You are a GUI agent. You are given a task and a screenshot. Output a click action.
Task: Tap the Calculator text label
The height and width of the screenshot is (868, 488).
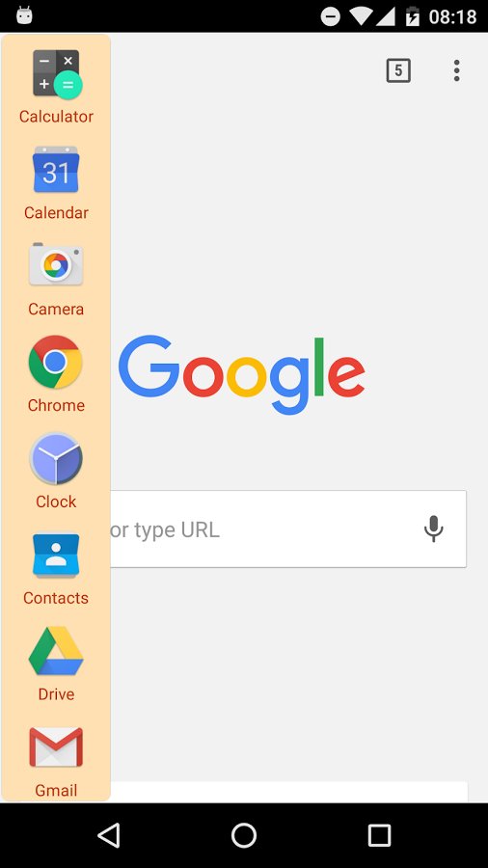[x=56, y=117]
